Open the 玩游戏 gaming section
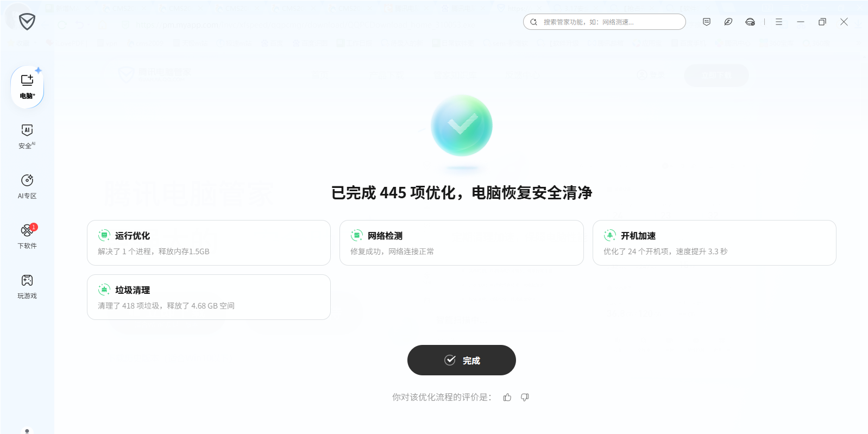 [27, 286]
